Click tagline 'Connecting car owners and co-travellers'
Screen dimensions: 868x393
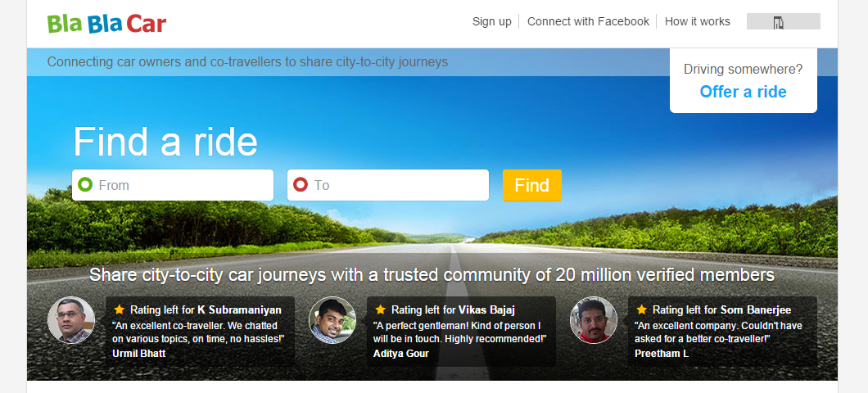click(247, 61)
